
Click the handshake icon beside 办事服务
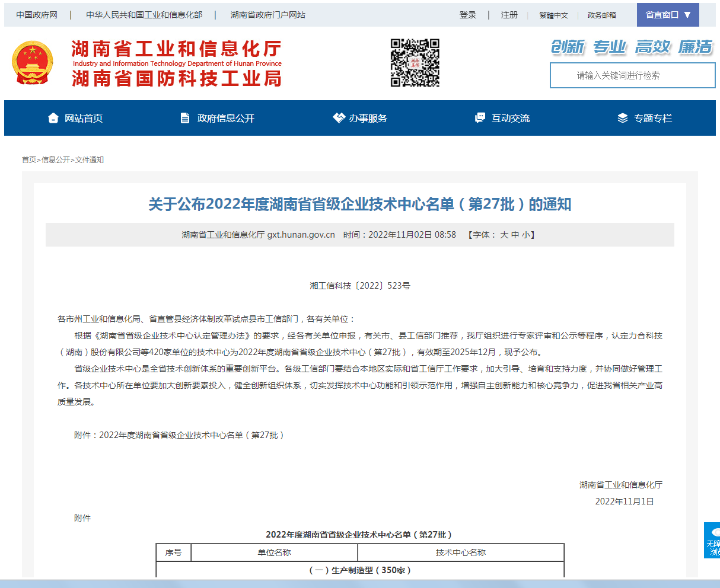[x=339, y=118]
